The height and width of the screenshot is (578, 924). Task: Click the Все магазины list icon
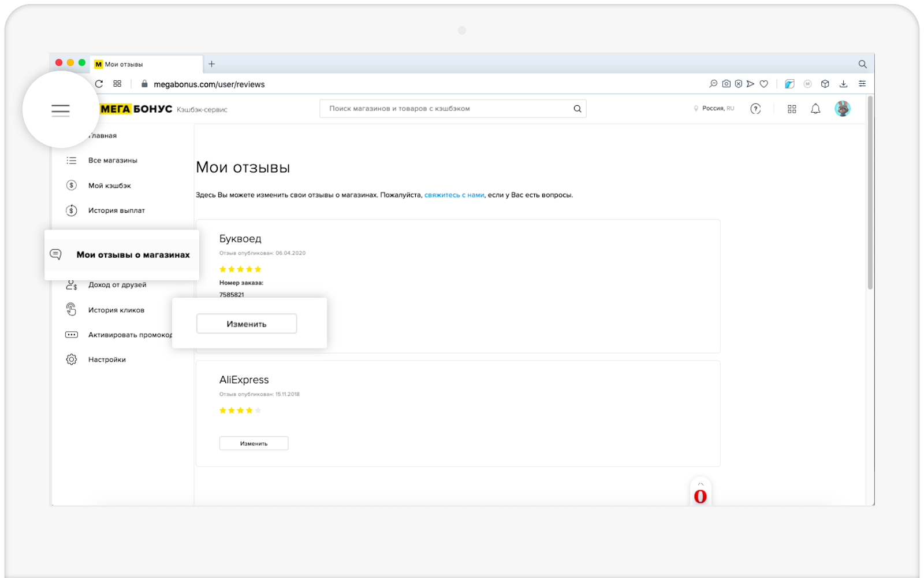pyautogui.click(x=72, y=161)
